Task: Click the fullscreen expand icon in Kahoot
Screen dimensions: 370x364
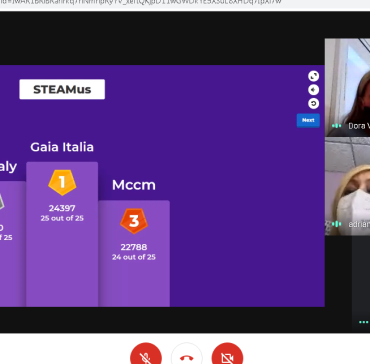Action: [313, 76]
